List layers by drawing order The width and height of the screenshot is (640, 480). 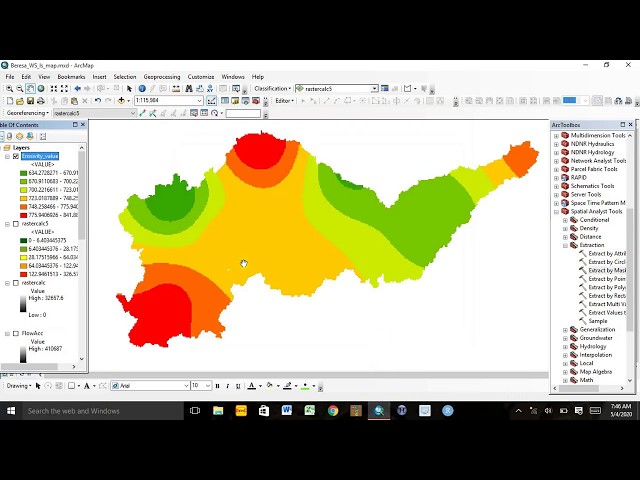0,136
